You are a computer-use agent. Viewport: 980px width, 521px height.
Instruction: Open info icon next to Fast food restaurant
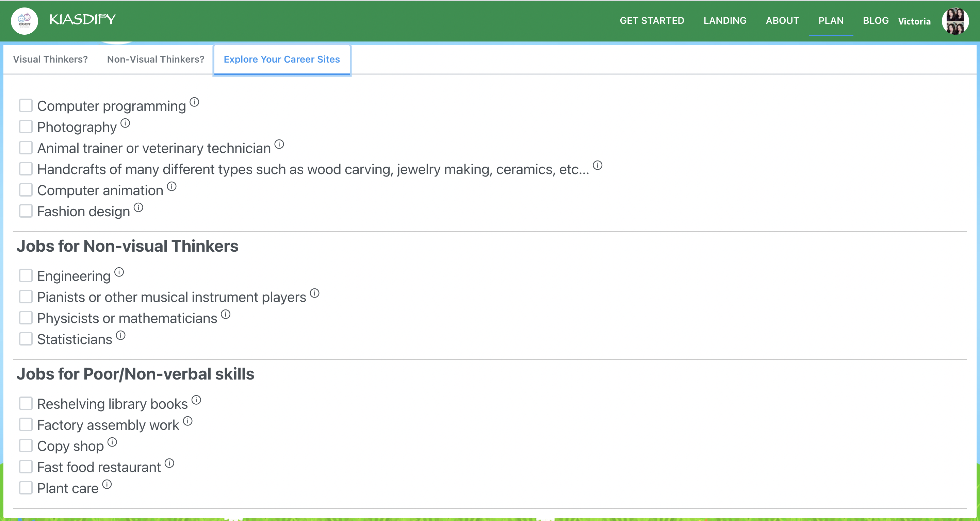pos(169,463)
